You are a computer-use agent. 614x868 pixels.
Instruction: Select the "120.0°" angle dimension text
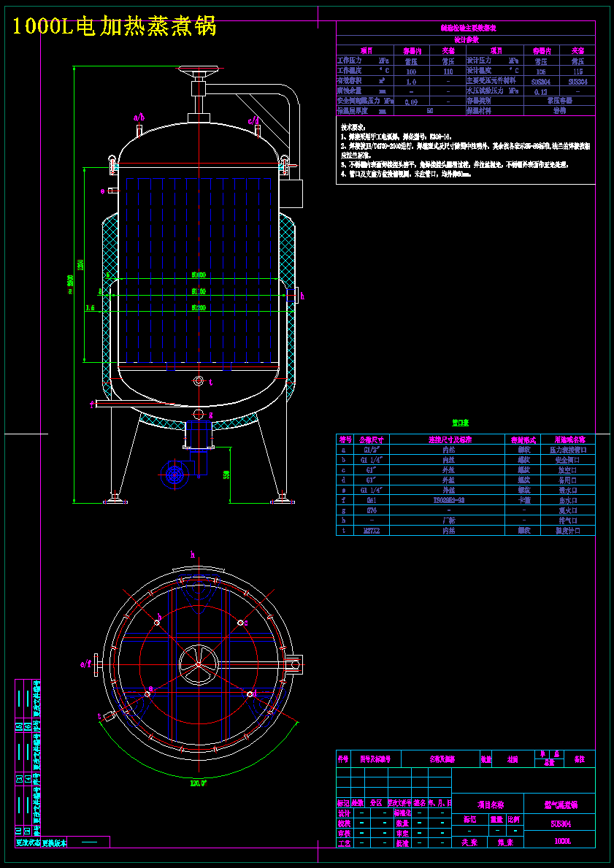click(x=199, y=783)
